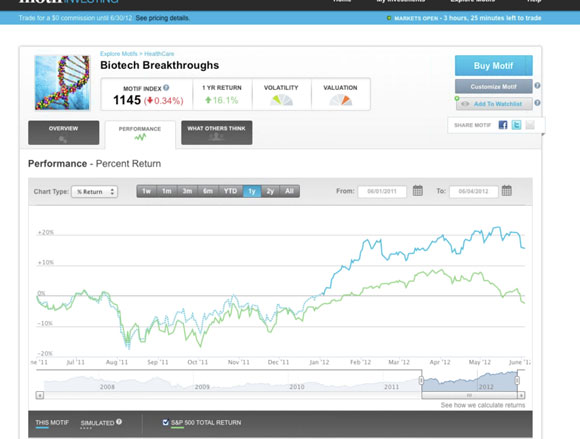Click the Buy Motif button
The width and height of the screenshot is (580, 439).
click(x=493, y=65)
